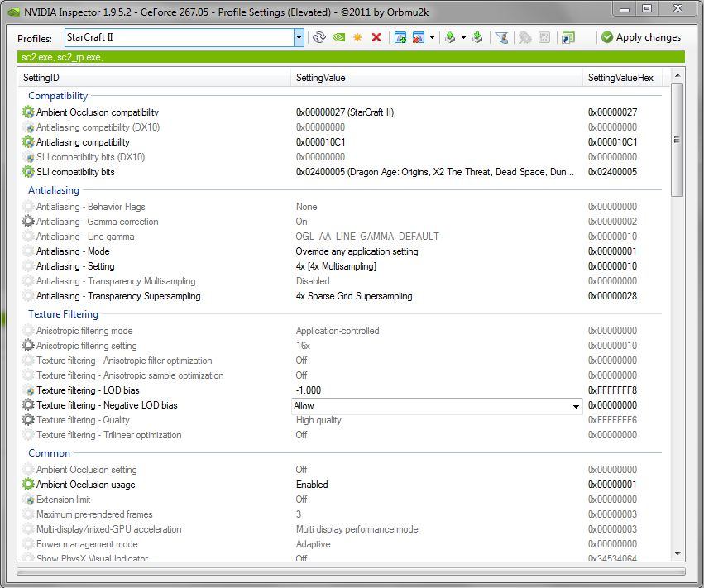Click gear icon beside SLI compatibility bits

[x=28, y=171]
